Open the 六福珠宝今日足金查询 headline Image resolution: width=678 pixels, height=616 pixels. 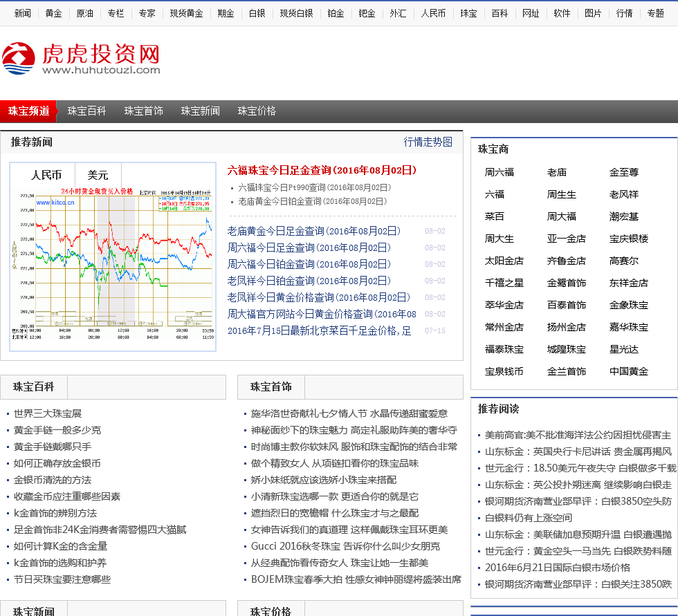322,170
